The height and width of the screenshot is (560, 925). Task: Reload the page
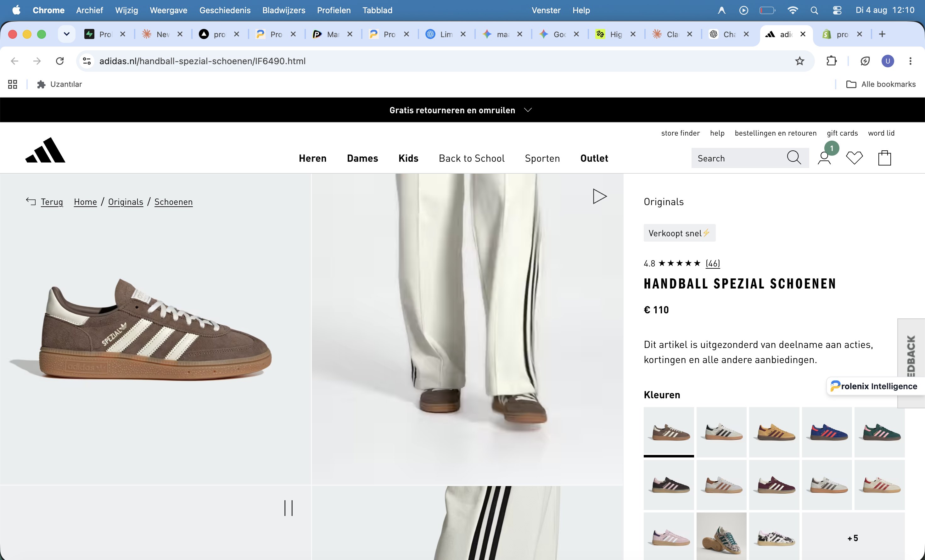coord(60,61)
